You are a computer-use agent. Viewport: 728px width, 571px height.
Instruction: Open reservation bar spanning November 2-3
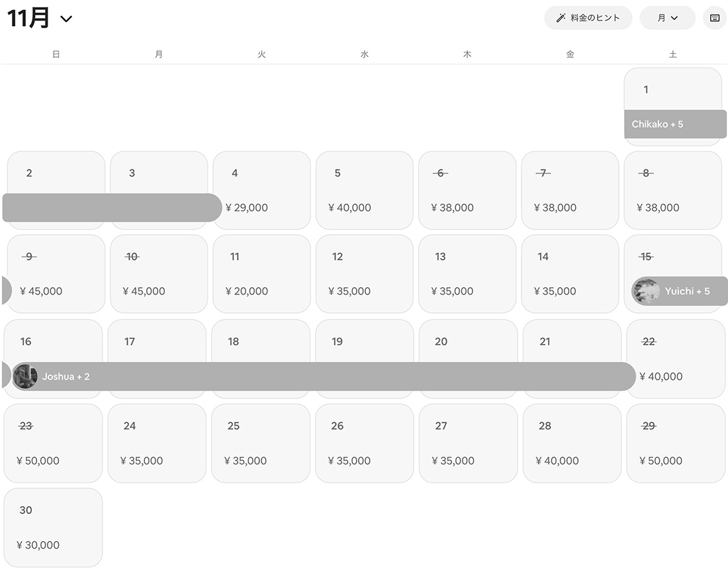click(113, 208)
